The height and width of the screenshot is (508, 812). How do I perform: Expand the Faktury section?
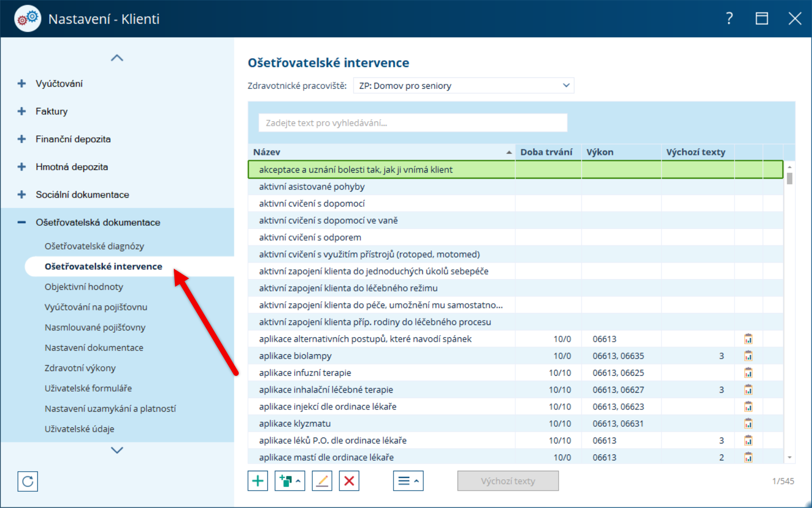22,111
